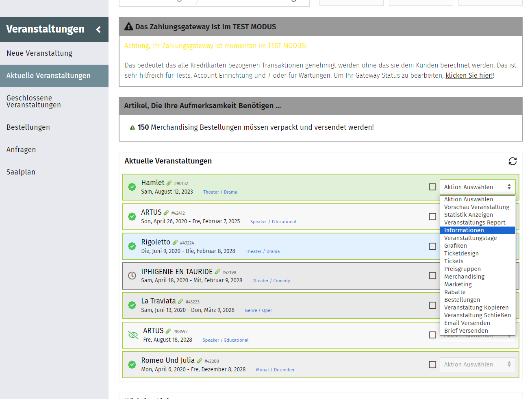
Task: Click the green status badge for Romeo Und Julia
Action: pos(132,365)
